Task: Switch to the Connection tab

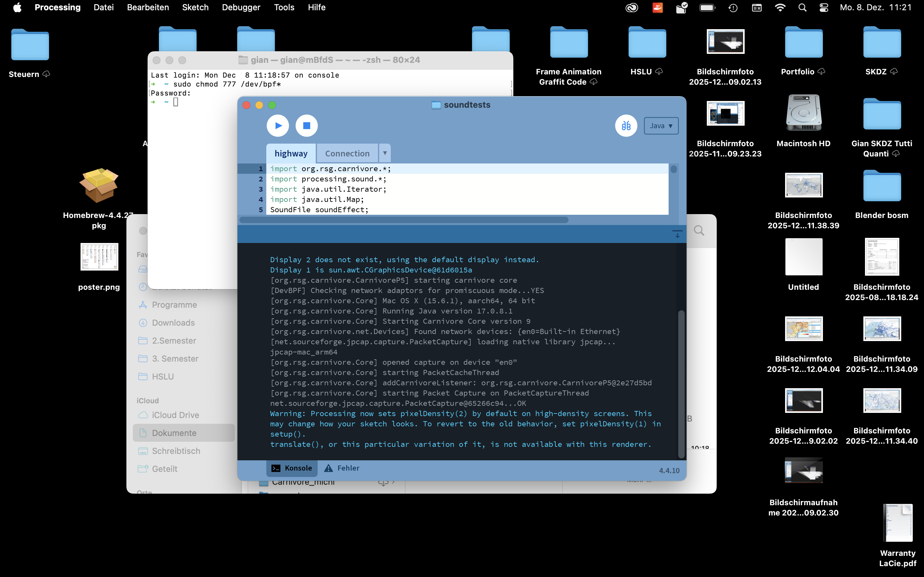Action: [x=347, y=154]
